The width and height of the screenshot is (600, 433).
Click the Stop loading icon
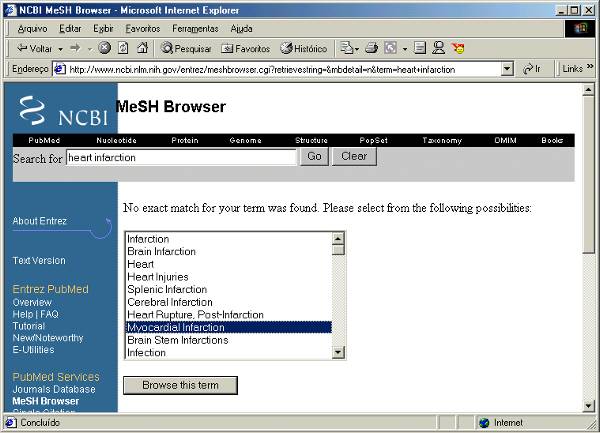click(105, 48)
